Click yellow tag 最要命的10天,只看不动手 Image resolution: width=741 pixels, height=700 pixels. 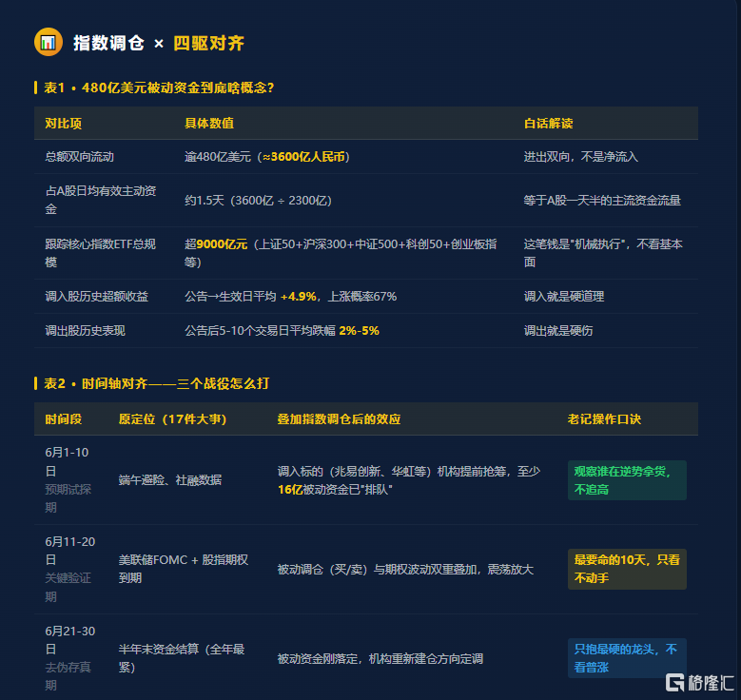(627, 569)
